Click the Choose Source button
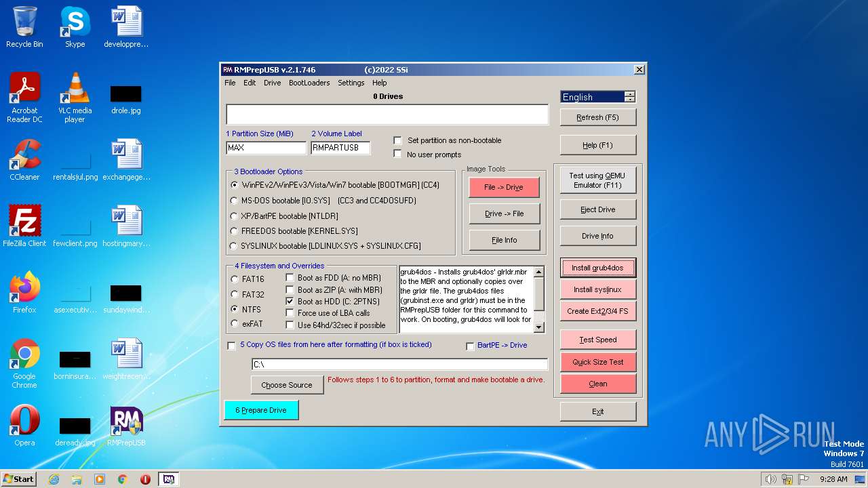This screenshot has width=868, height=488. point(287,385)
